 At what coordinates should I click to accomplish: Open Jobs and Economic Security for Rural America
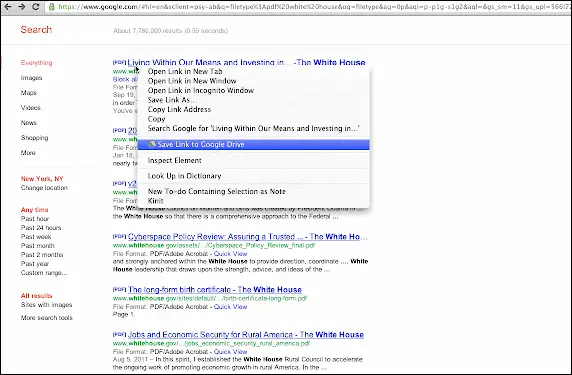(246, 335)
